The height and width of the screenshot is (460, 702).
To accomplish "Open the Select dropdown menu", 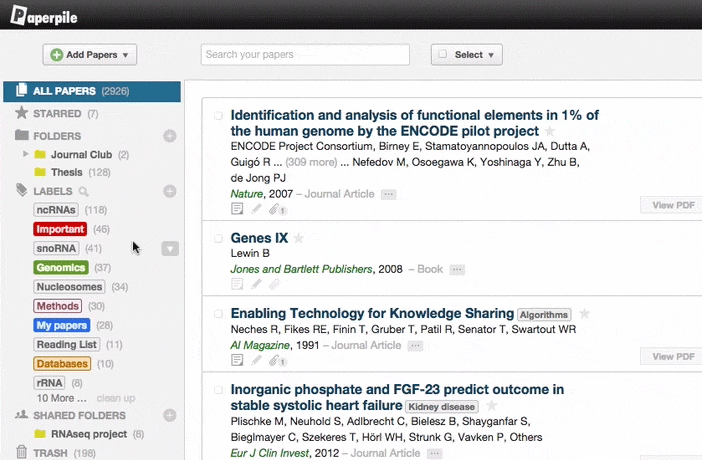I will click(x=466, y=55).
